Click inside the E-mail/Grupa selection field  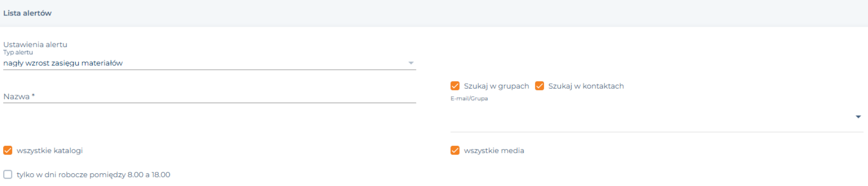[x=656, y=118]
